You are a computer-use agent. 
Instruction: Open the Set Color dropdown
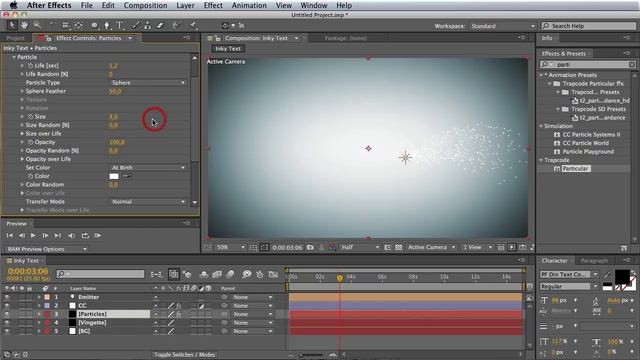point(148,167)
